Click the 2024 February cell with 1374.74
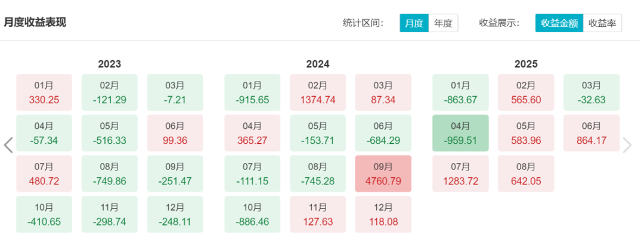644x241 pixels. point(318,92)
